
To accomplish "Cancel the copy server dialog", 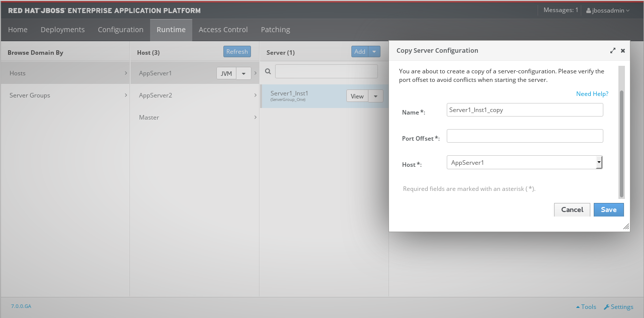I will click(x=572, y=209).
